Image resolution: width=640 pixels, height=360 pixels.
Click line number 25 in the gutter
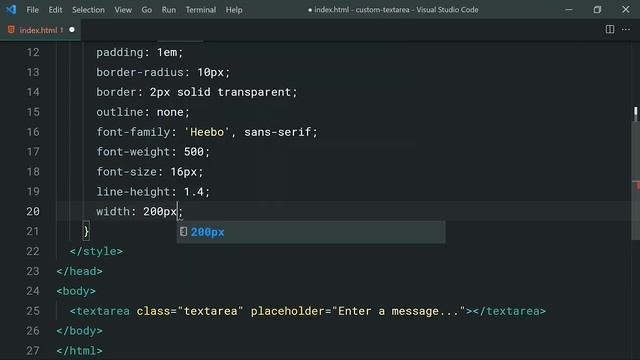tap(33, 311)
